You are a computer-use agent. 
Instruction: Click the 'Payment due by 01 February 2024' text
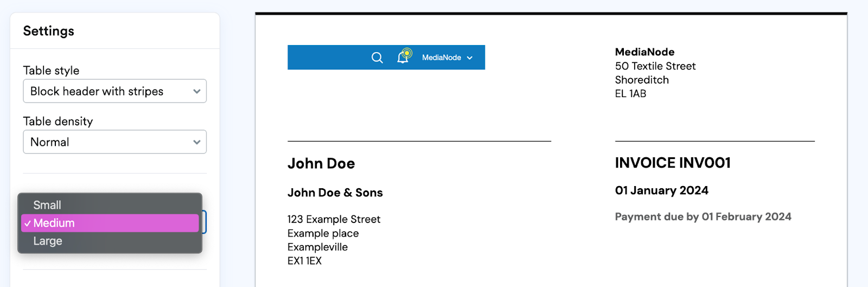[x=703, y=217]
